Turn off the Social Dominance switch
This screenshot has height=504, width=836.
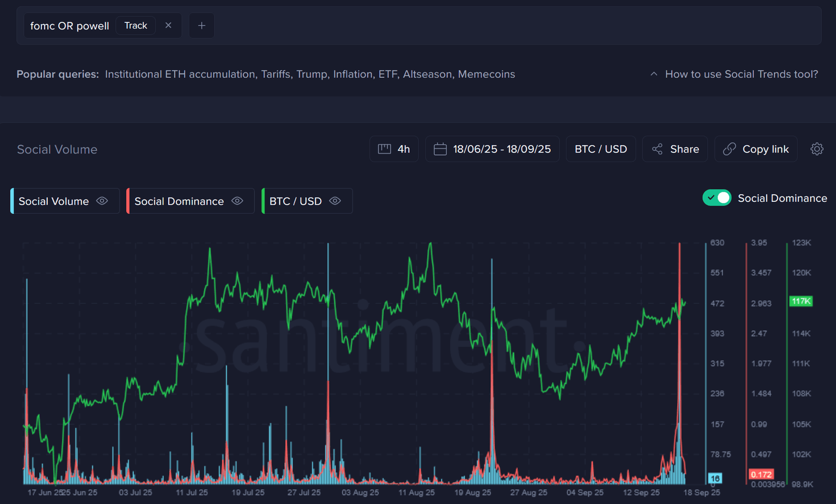tap(716, 198)
